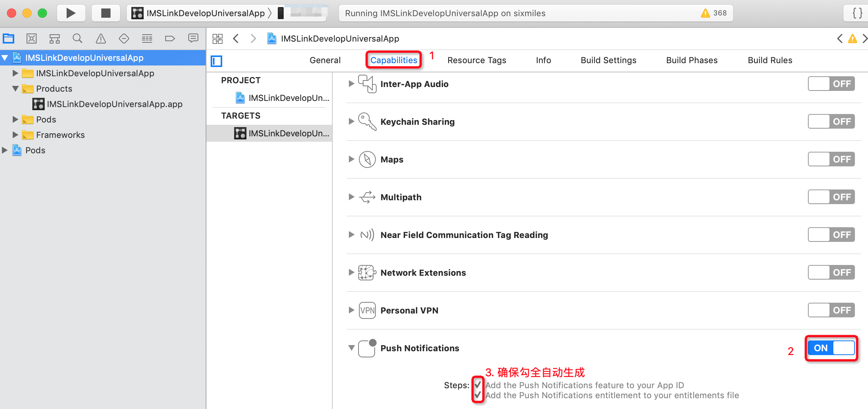The image size is (868, 409).
Task: Turn off Push Notifications switch
Action: [831, 348]
